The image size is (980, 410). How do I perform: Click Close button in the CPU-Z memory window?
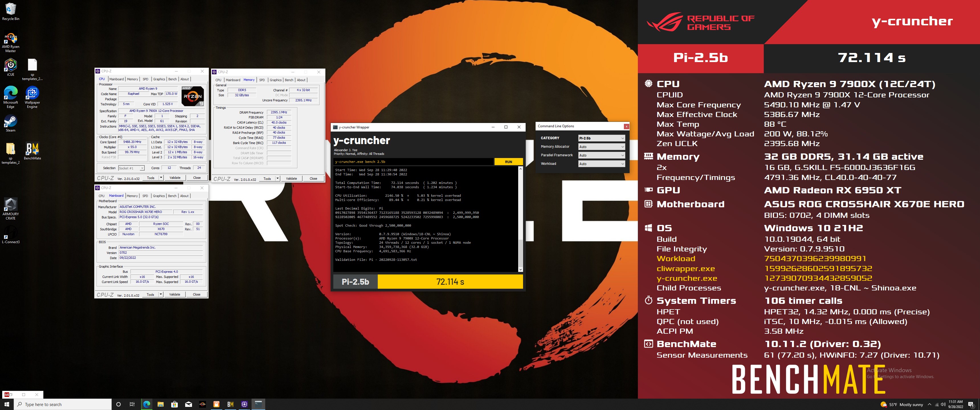(x=313, y=178)
